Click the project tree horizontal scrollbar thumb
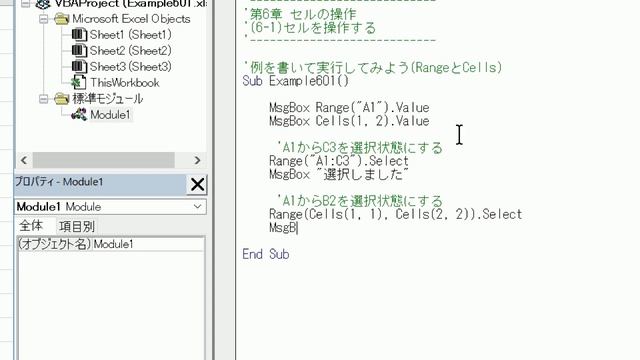This screenshot has width=640, height=360. pyautogui.click(x=104, y=160)
